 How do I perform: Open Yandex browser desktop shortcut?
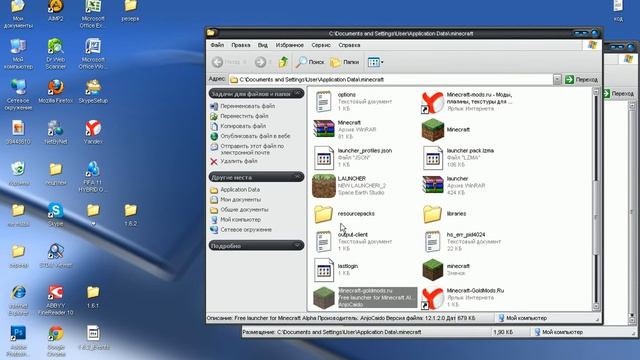coord(93,132)
